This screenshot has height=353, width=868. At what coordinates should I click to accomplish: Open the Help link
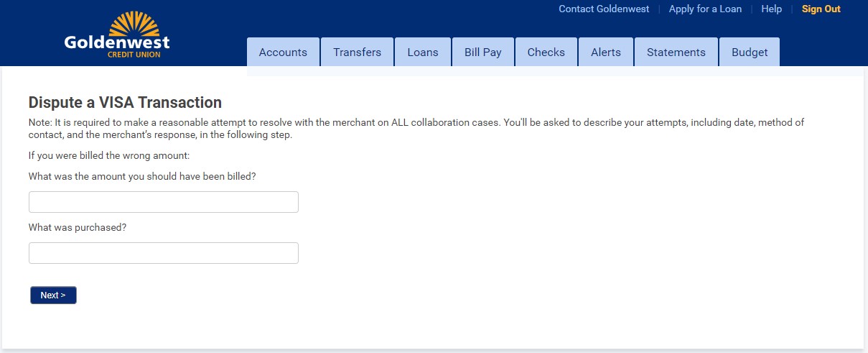771,9
